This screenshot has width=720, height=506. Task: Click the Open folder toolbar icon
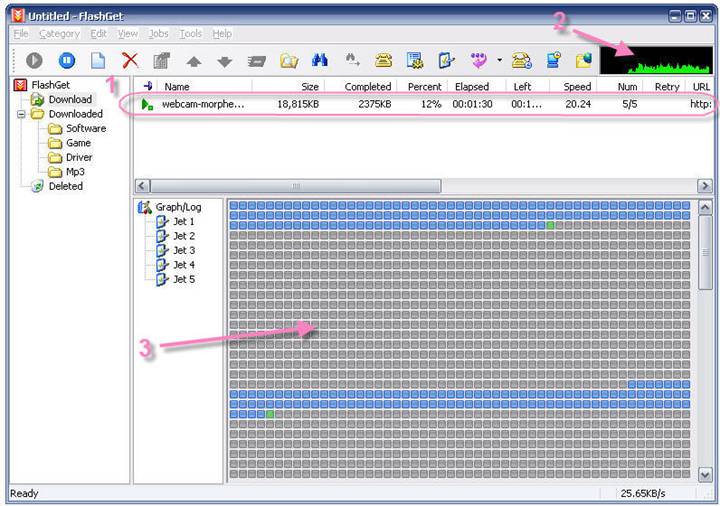tap(289, 60)
